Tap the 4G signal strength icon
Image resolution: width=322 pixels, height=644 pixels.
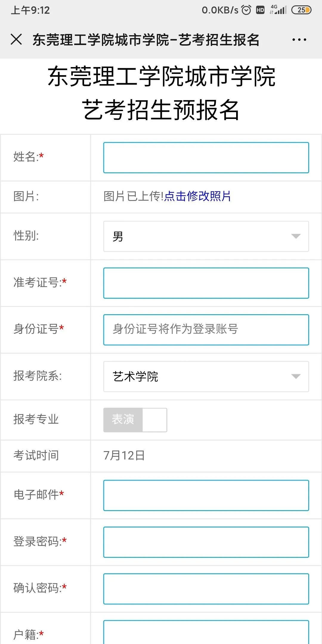pyautogui.click(x=278, y=10)
